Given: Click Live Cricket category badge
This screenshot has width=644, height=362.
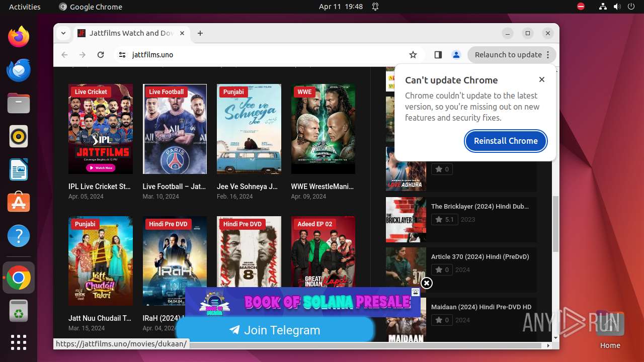Looking at the screenshot, I should (91, 92).
